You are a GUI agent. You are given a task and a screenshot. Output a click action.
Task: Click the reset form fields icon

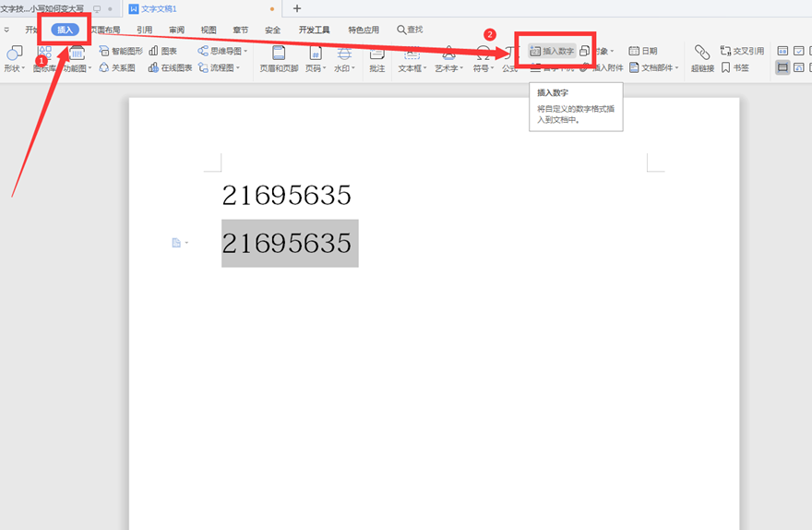[799, 67]
